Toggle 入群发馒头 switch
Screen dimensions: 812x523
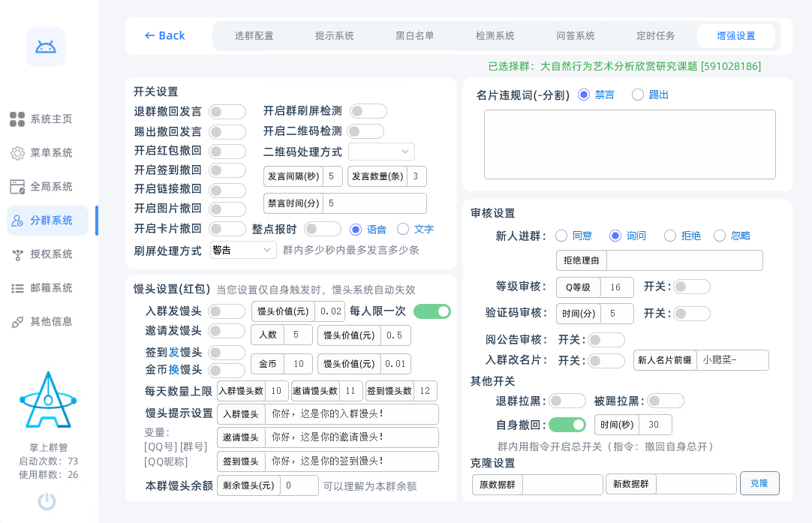tap(227, 311)
